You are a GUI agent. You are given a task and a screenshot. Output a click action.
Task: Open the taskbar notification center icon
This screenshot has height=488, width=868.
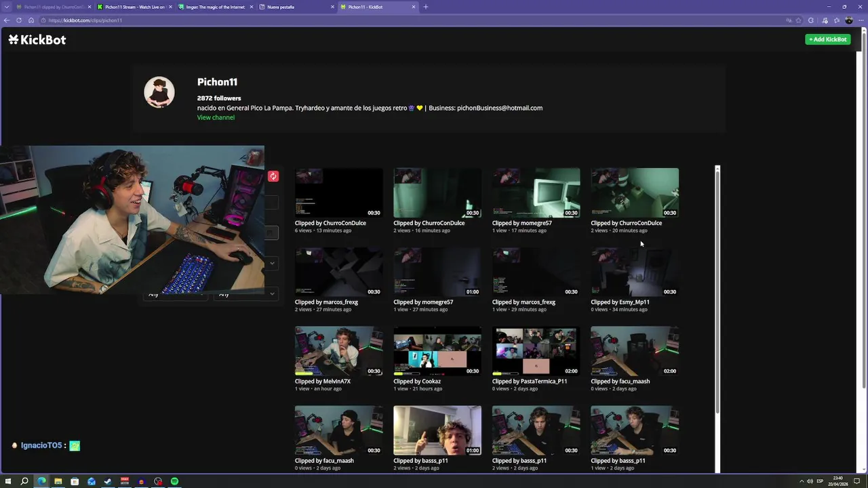tap(855, 481)
